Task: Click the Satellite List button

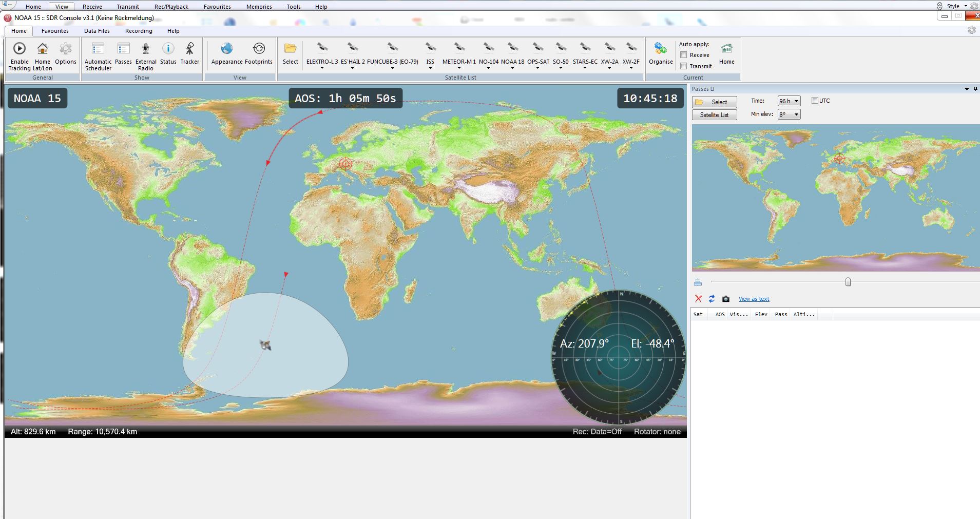Action: click(714, 115)
